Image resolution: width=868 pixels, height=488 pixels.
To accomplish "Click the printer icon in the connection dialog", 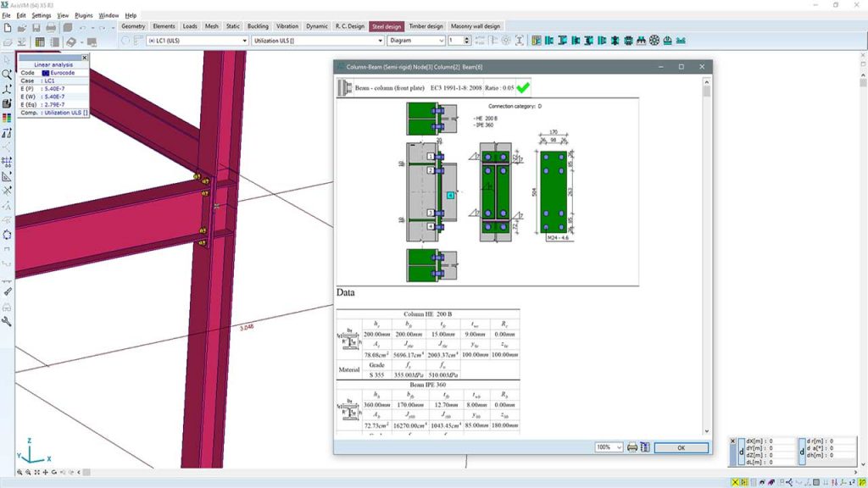I will [x=632, y=447].
